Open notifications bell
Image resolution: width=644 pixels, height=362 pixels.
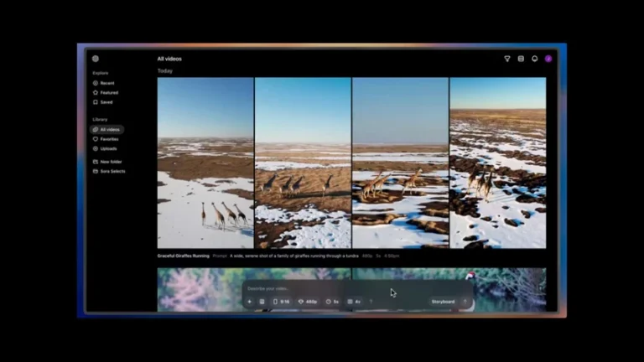[x=534, y=59]
